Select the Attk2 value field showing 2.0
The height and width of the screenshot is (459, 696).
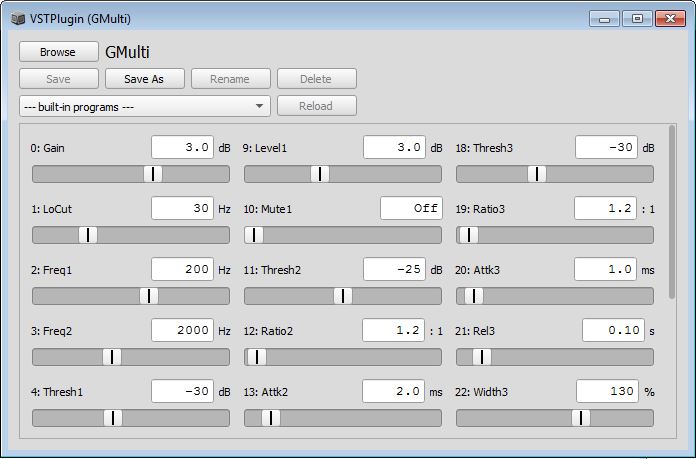click(x=394, y=392)
